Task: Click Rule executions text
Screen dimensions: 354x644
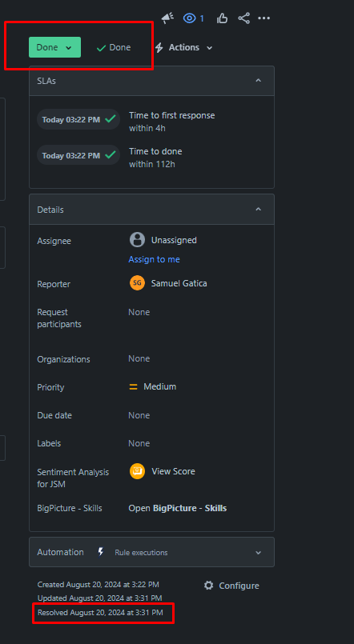Action: click(141, 553)
